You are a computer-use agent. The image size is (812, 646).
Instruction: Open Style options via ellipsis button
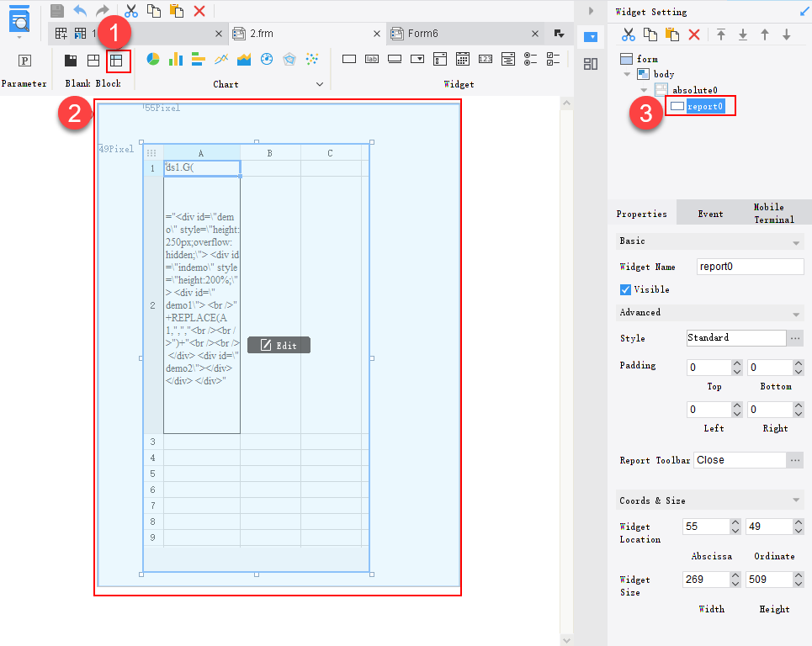coord(797,337)
